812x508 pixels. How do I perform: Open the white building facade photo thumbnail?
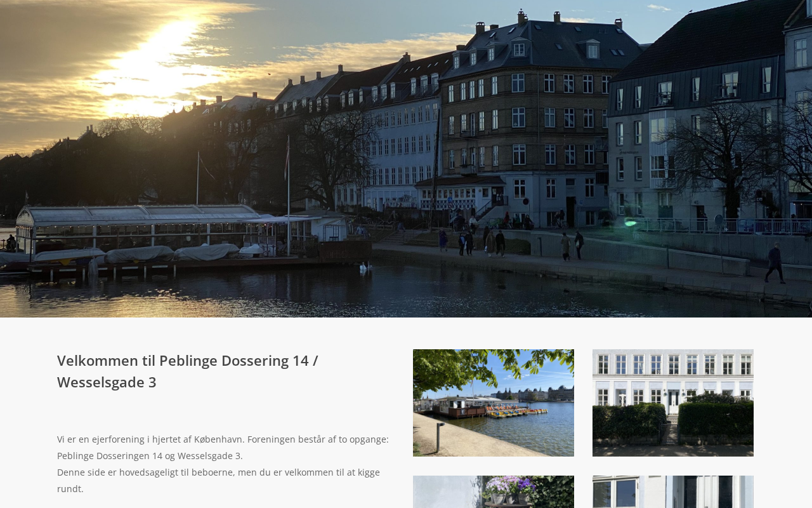pyautogui.click(x=673, y=403)
